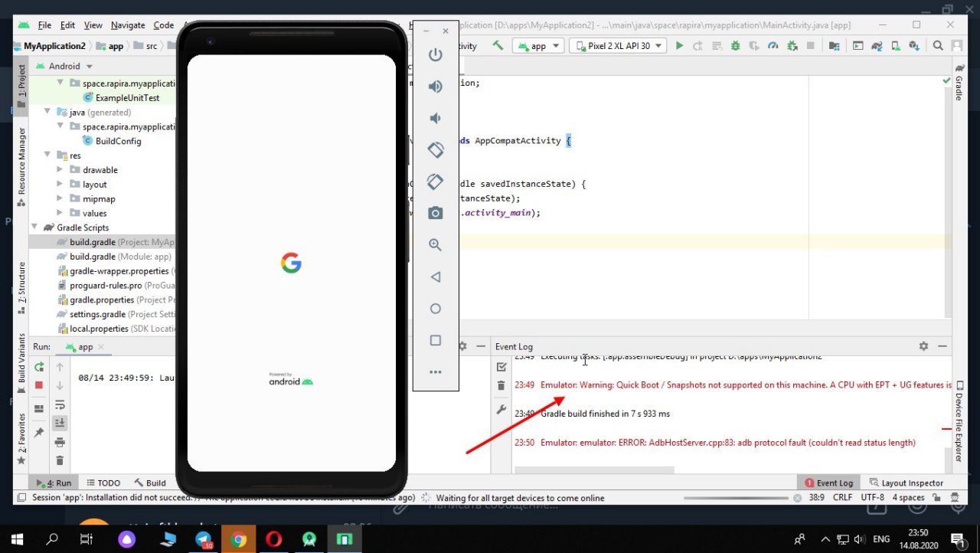
Task: Open the Android project view dropdown
Action: click(64, 66)
